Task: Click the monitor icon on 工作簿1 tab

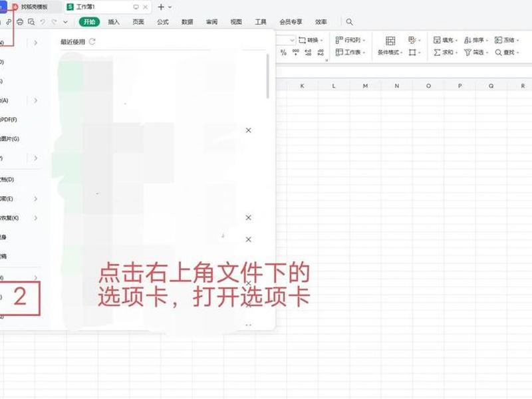Action: coord(136,7)
